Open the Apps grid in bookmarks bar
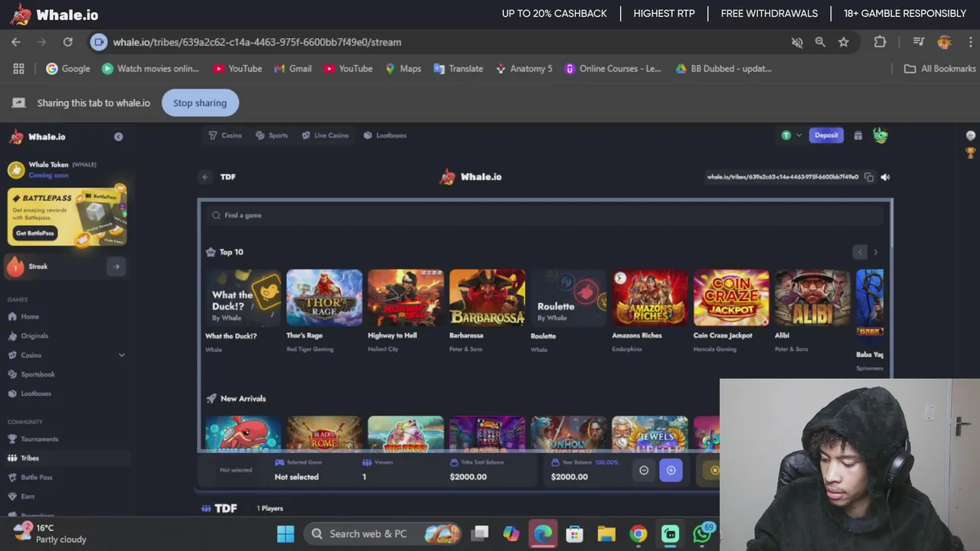 (x=18, y=69)
